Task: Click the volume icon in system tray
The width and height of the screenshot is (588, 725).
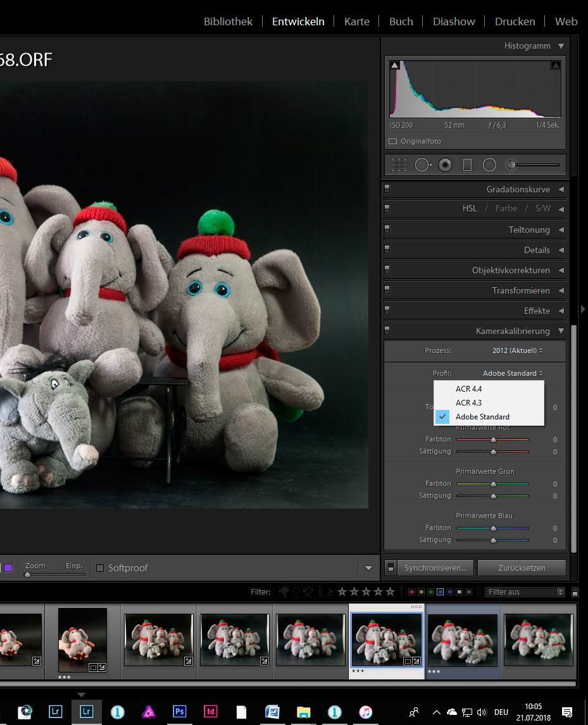Action: pos(482,712)
